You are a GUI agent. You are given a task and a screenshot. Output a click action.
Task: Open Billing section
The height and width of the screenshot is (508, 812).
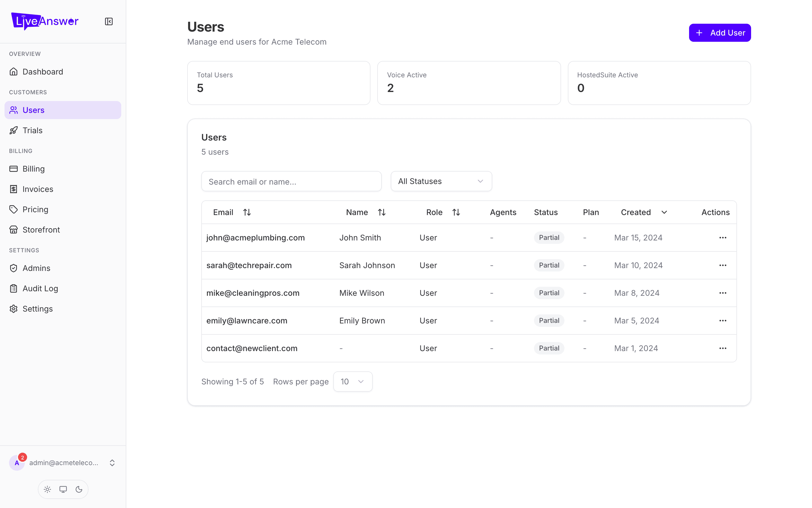click(x=63, y=169)
